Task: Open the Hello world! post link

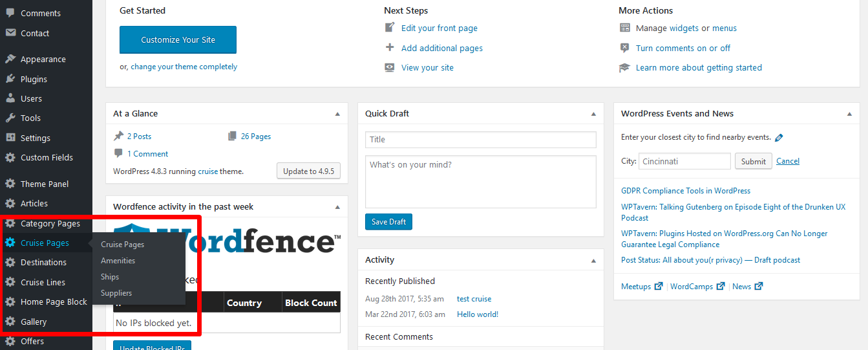Action: point(478,314)
